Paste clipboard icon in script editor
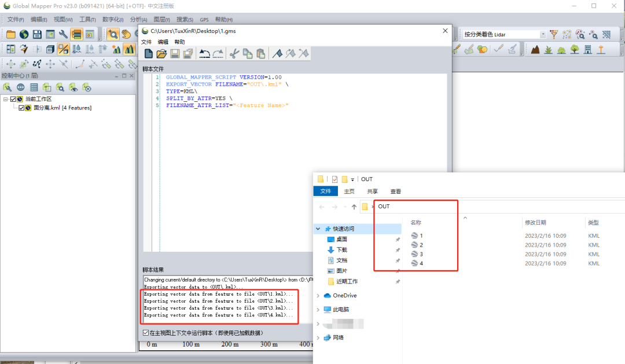The image size is (625, 364). [x=260, y=54]
